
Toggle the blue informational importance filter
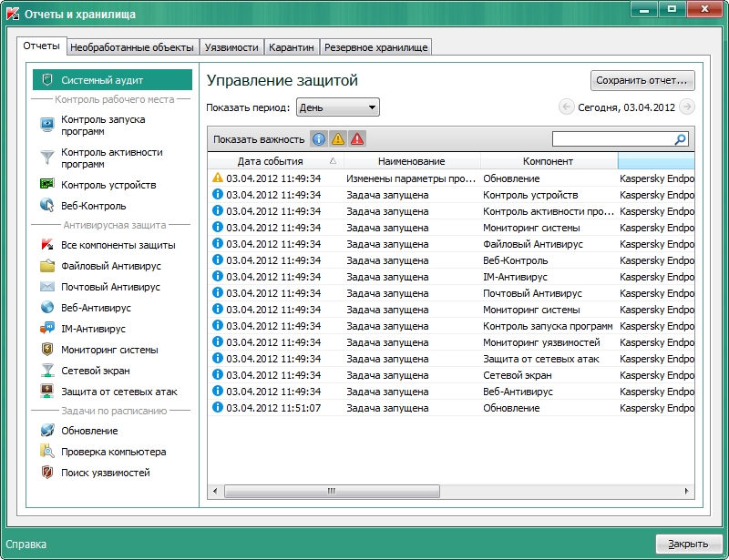(x=319, y=139)
